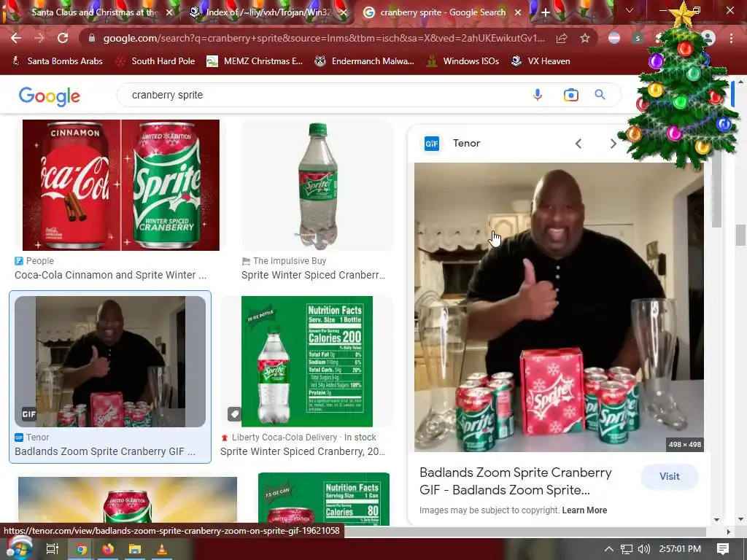Image resolution: width=747 pixels, height=560 pixels.
Task: Switch to Index of /~lily/vxh/Trojan tab
Action: (268, 12)
